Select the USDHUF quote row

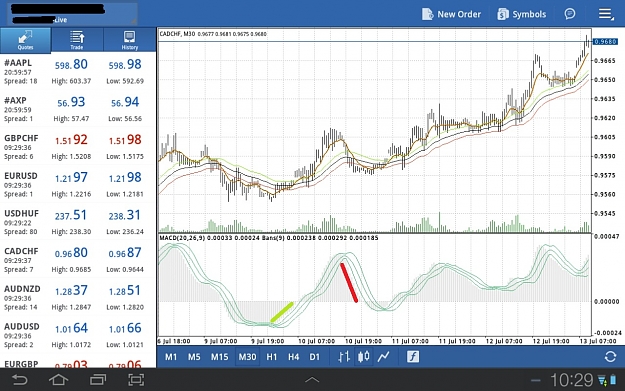click(x=78, y=222)
